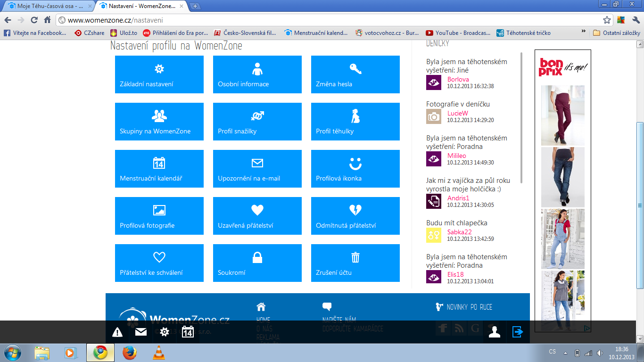
Task: Expand the hidden bookmarks chevron
Action: click(584, 32)
